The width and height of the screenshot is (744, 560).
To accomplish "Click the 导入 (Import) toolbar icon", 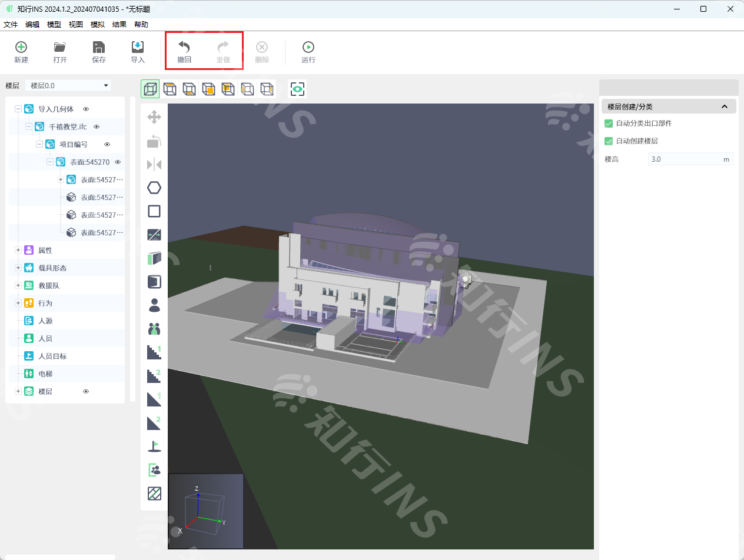I will coord(138,48).
